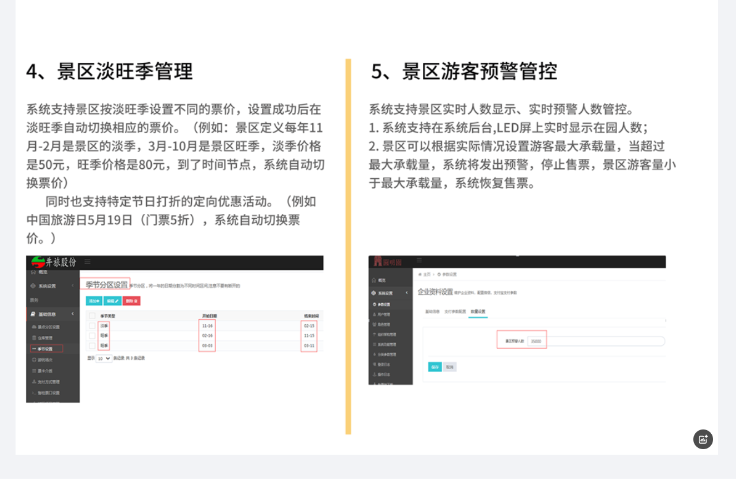The image size is (736, 480).
Task: Click the floating image search icon
Action: (703, 439)
